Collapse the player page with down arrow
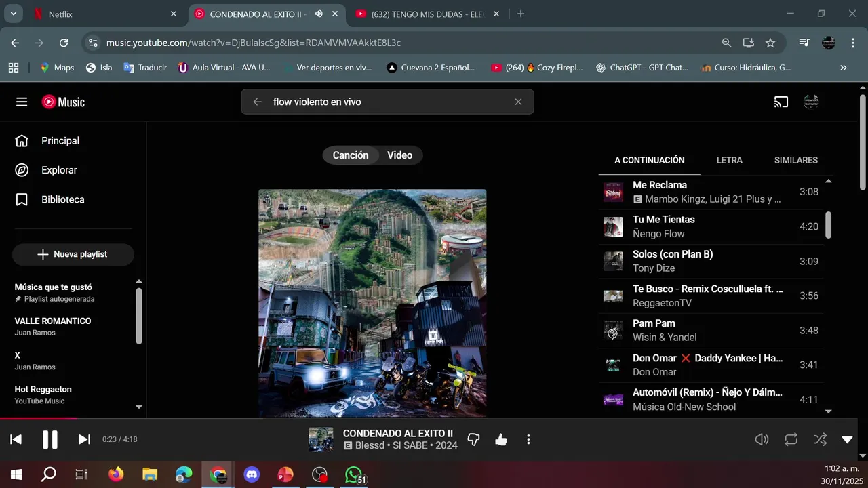868x488 pixels. 847,439
